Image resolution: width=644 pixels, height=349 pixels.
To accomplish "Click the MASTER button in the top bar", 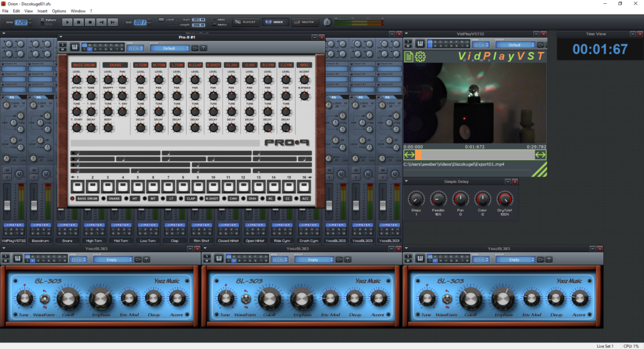I will click(304, 22).
